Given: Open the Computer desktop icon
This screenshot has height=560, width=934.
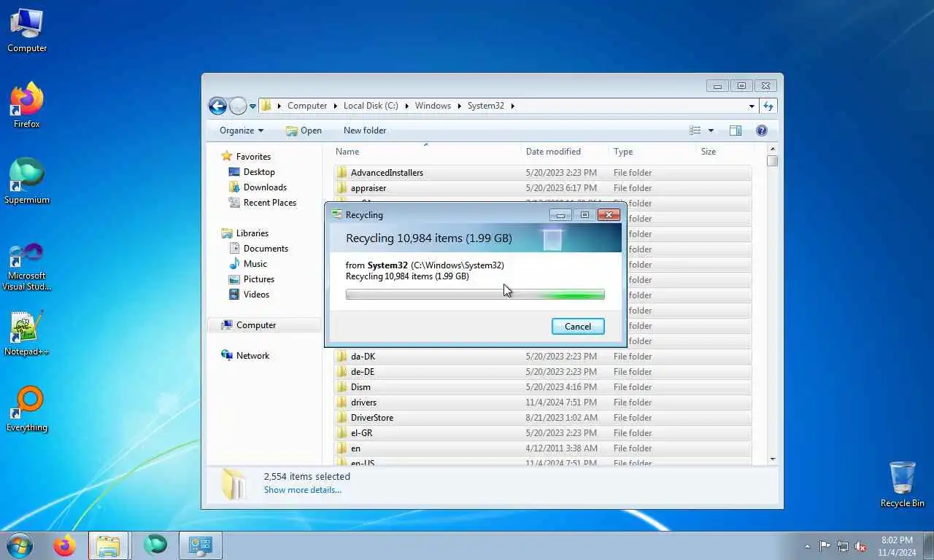Looking at the screenshot, I should [x=27, y=31].
